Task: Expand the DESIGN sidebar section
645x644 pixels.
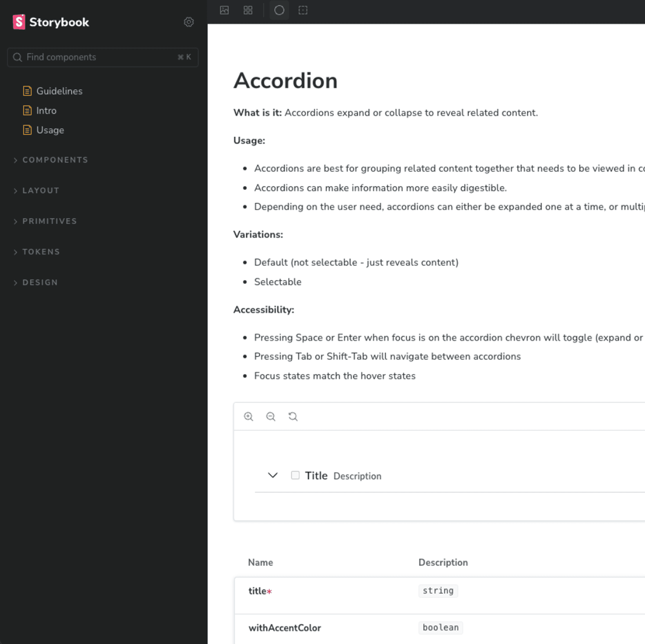Action: (36, 283)
